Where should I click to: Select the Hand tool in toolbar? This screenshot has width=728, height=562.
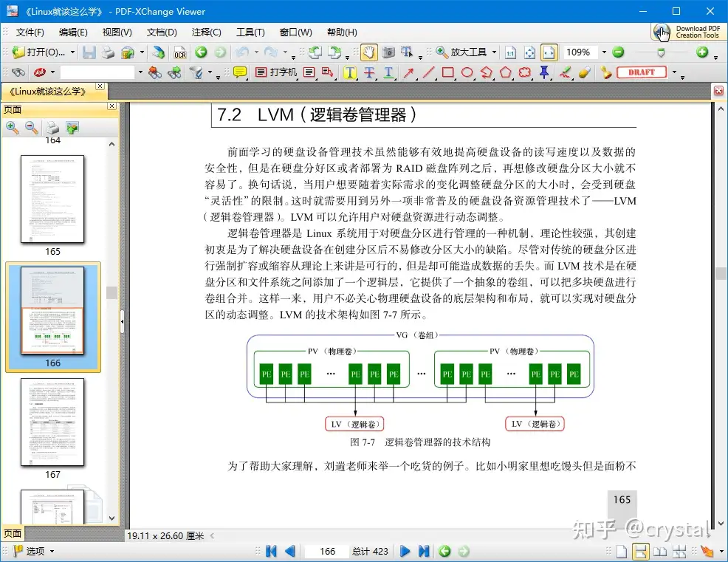[x=368, y=52]
